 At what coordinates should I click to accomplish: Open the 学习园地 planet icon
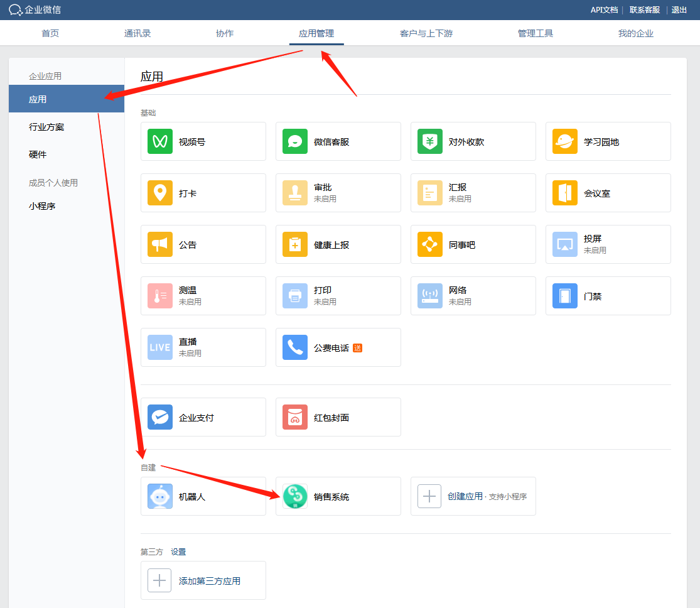(565, 141)
